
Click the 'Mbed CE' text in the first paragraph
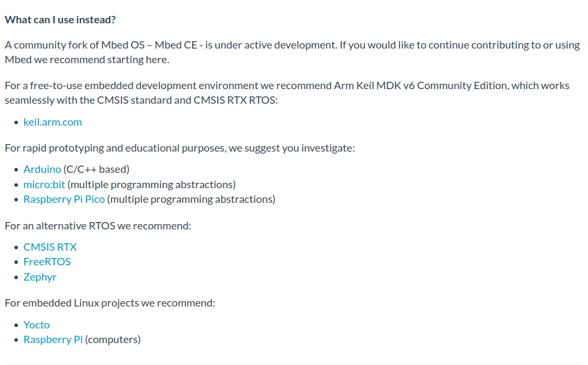tap(176, 45)
